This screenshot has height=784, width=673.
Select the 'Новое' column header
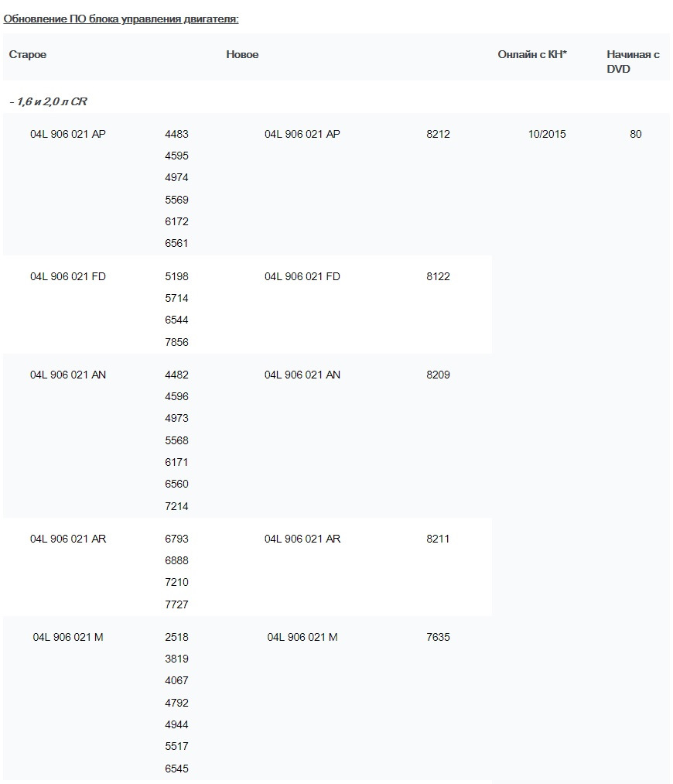pos(242,54)
